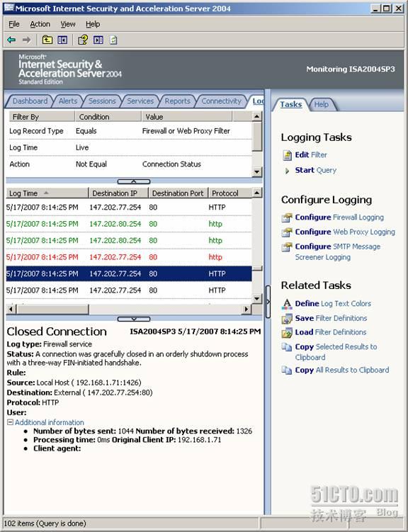Click the Configure Firewall Logging icon

(287, 217)
